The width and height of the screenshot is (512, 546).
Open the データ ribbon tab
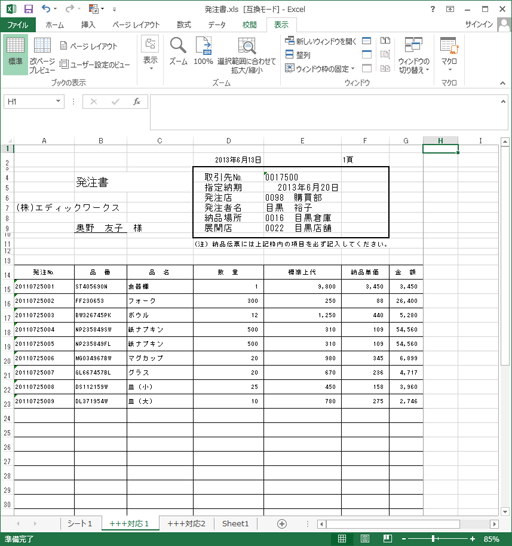coord(217,25)
